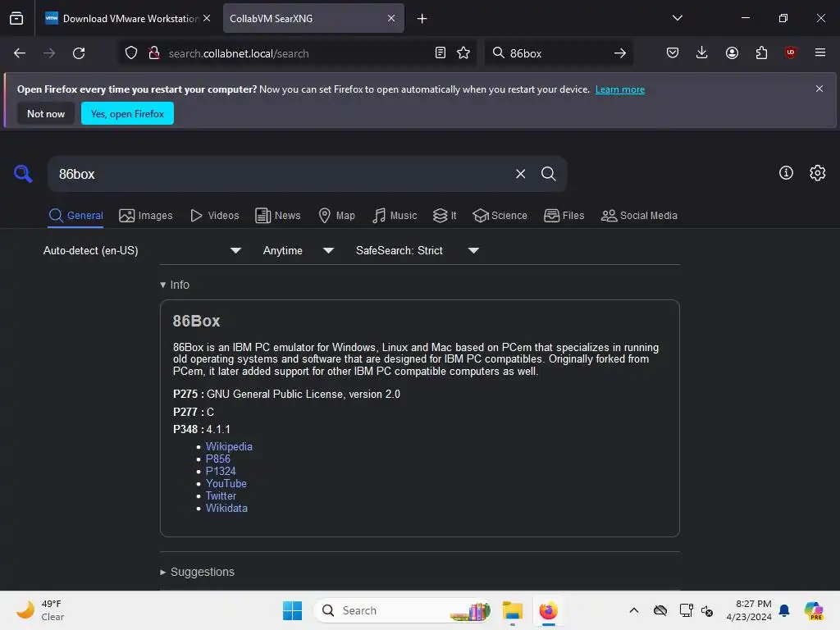
Task: Select the General category tab
Action: tap(75, 216)
